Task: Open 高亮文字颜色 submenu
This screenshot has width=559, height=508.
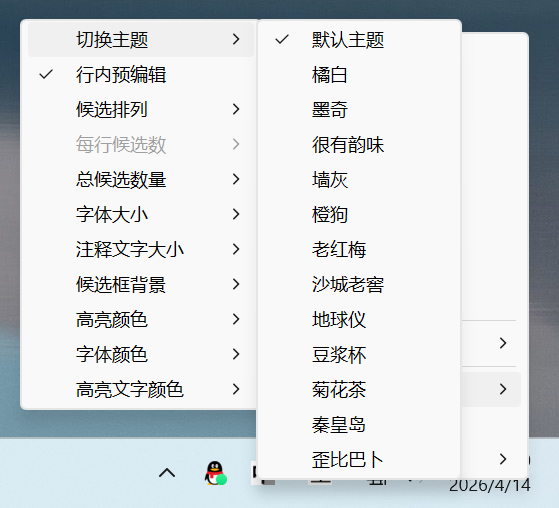Action: click(141, 389)
